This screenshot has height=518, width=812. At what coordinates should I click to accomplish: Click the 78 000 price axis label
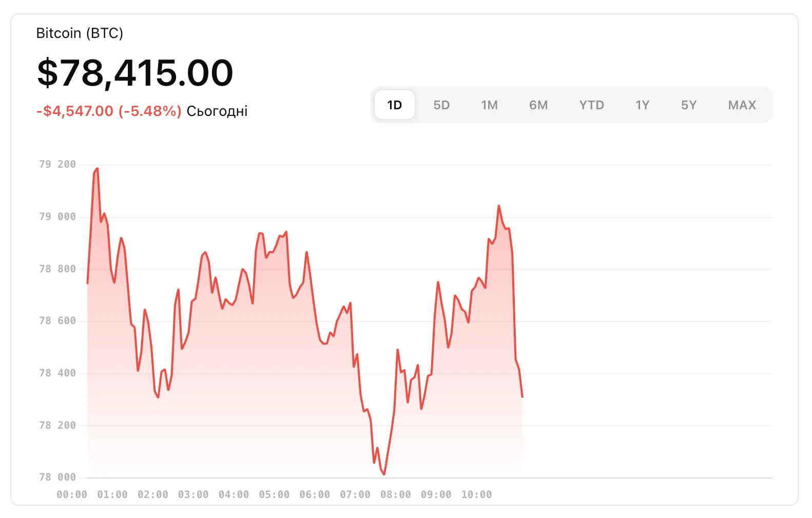click(57, 477)
